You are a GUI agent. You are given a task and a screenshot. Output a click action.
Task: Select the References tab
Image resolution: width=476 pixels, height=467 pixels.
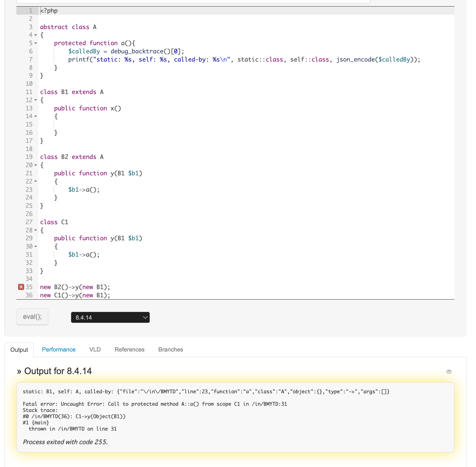pyautogui.click(x=129, y=350)
